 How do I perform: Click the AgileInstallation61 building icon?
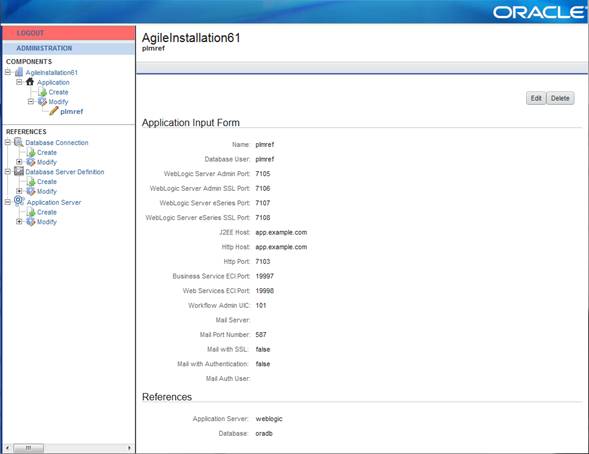[x=19, y=72]
